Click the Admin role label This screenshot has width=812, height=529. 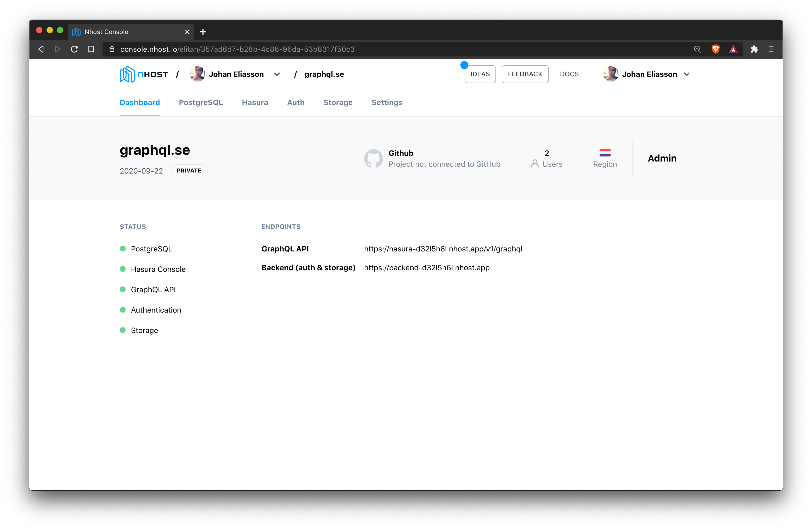662,158
